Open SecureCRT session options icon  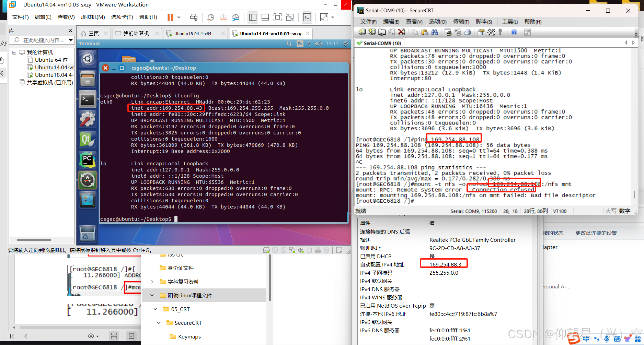tap(481, 32)
